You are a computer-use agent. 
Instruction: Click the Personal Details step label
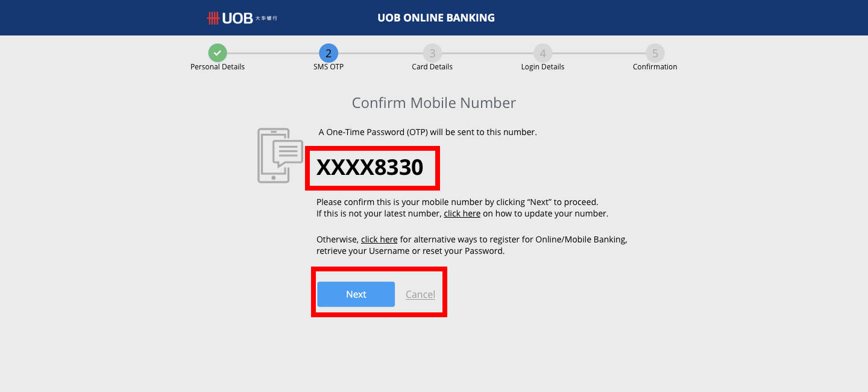coord(218,67)
